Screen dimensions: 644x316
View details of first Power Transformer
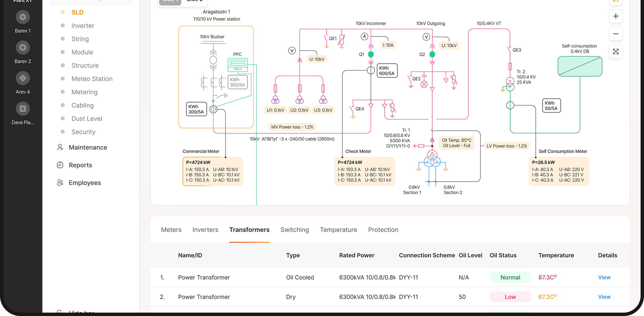[604, 278]
